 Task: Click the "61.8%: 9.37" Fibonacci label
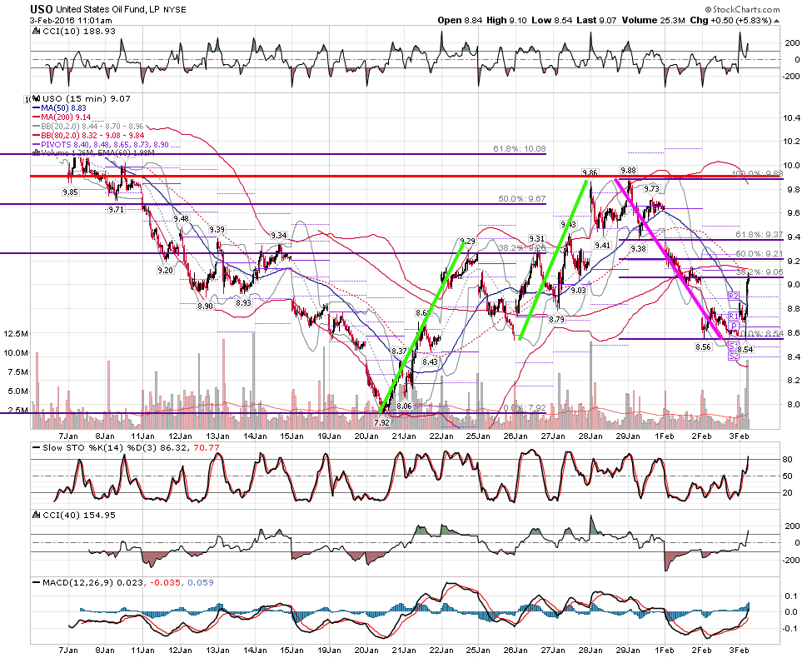(760, 235)
